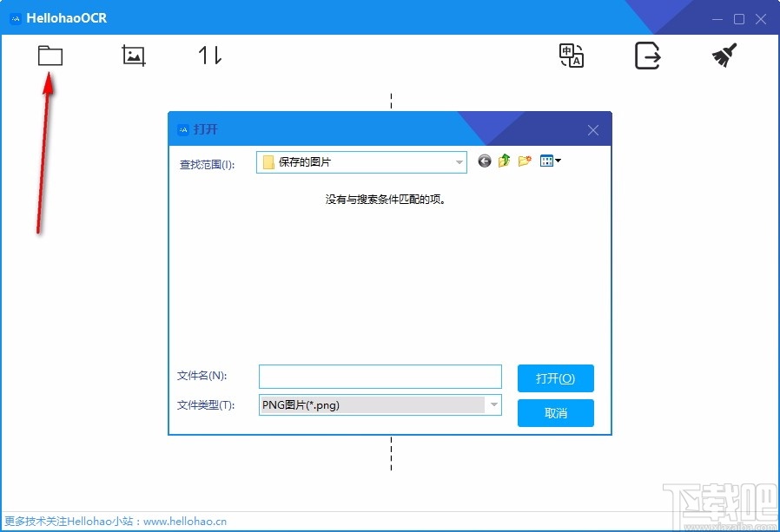This screenshot has height=532, width=780.
Task: Expand the 查找范围 location dropdown
Action: tap(459, 161)
